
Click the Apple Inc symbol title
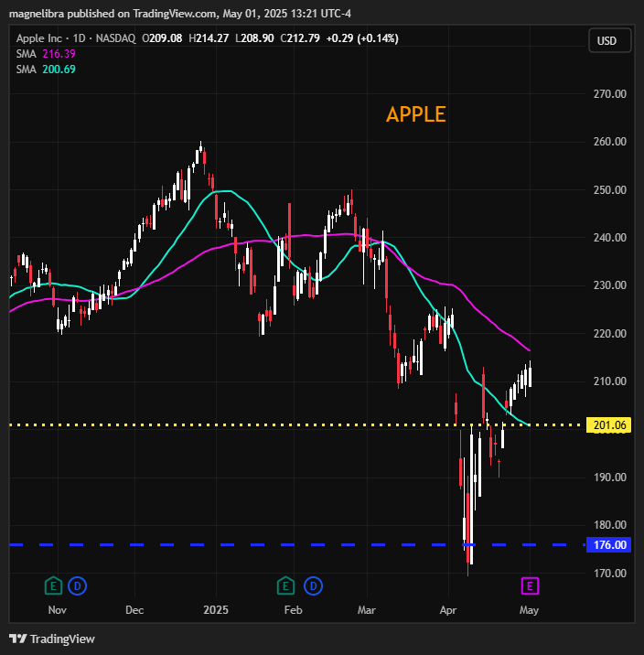(38, 38)
